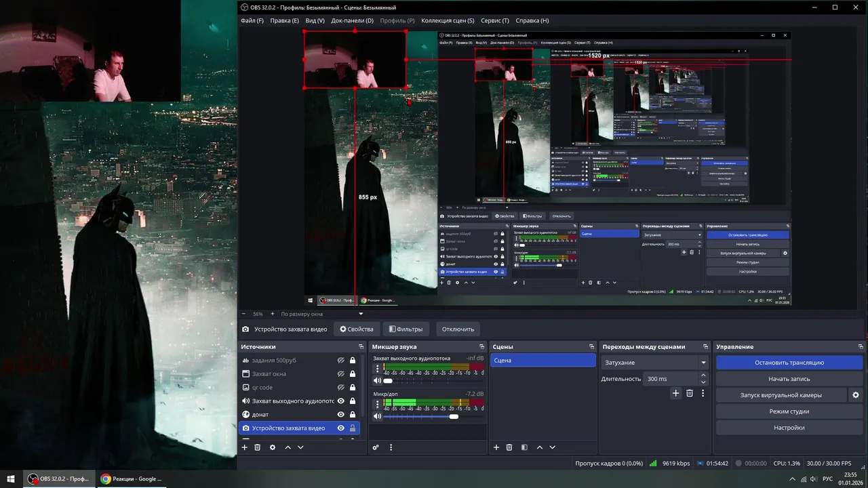
Task: Move selected source up in Источники
Action: click(288, 447)
